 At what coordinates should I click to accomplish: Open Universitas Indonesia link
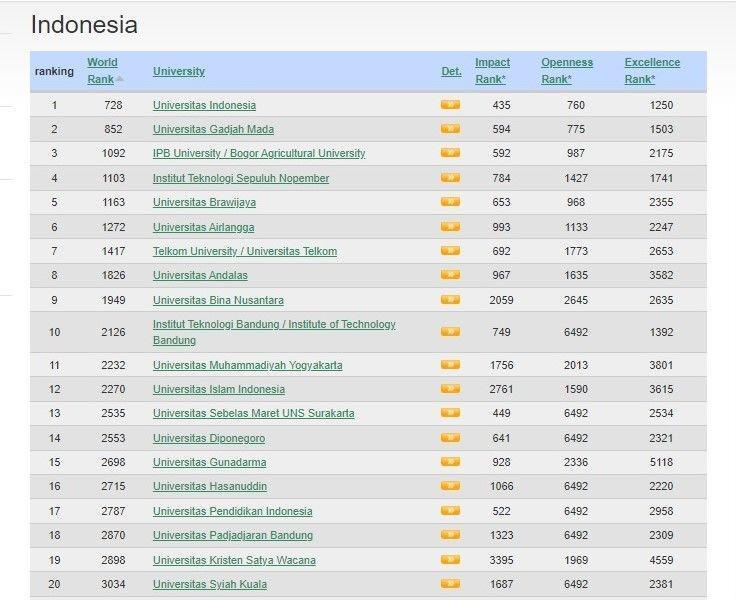pos(204,105)
